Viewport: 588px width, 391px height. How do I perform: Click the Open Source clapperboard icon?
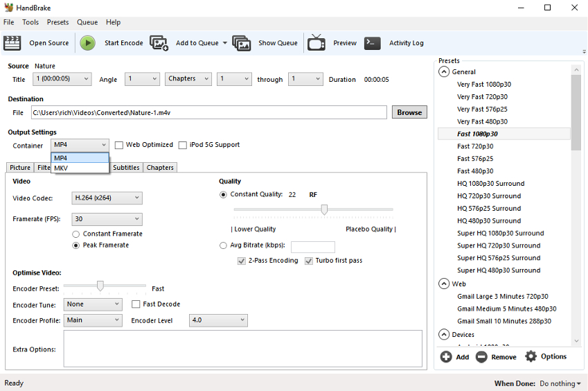pyautogui.click(x=12, y=43)
